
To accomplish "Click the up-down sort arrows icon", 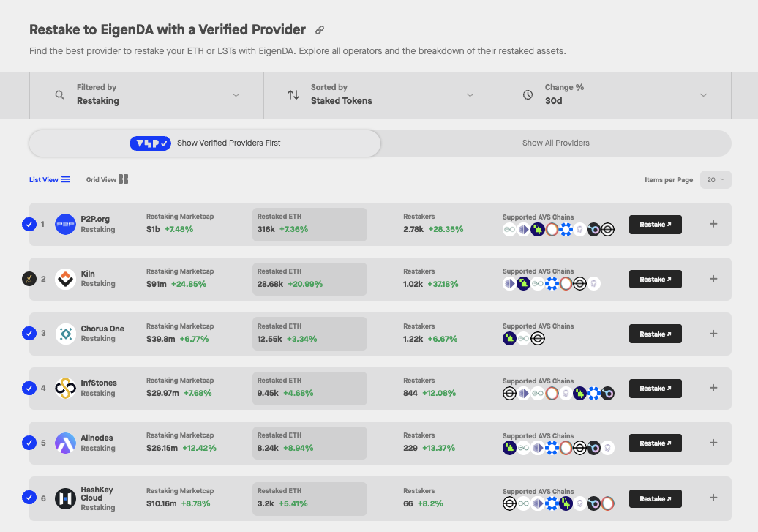I will (x=293, y=95).
